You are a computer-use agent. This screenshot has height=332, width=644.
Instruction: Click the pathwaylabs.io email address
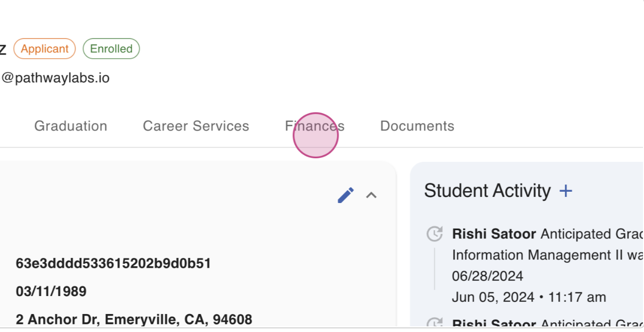coord(55,78)
